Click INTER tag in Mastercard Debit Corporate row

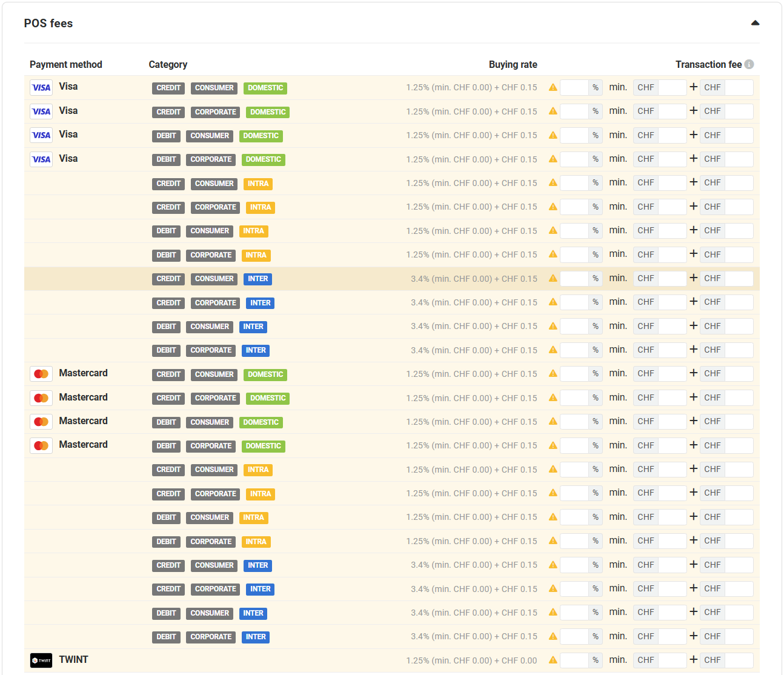coord(256,637)
